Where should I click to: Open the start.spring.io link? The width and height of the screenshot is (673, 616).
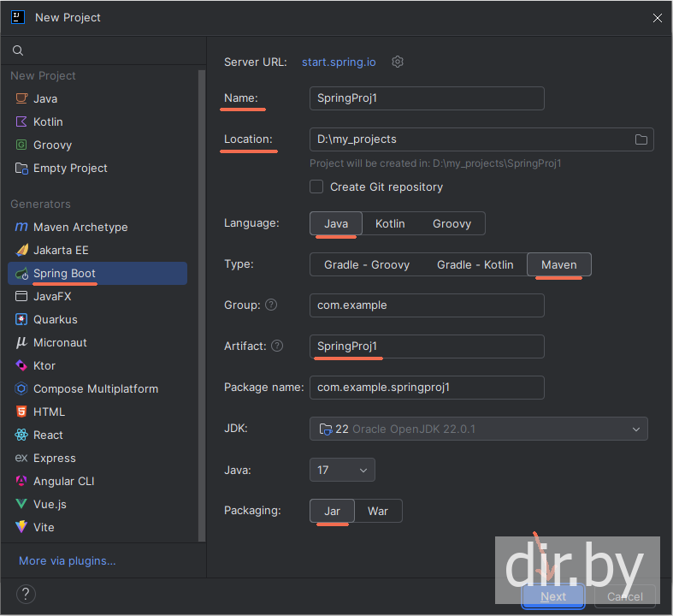[339, 62]
